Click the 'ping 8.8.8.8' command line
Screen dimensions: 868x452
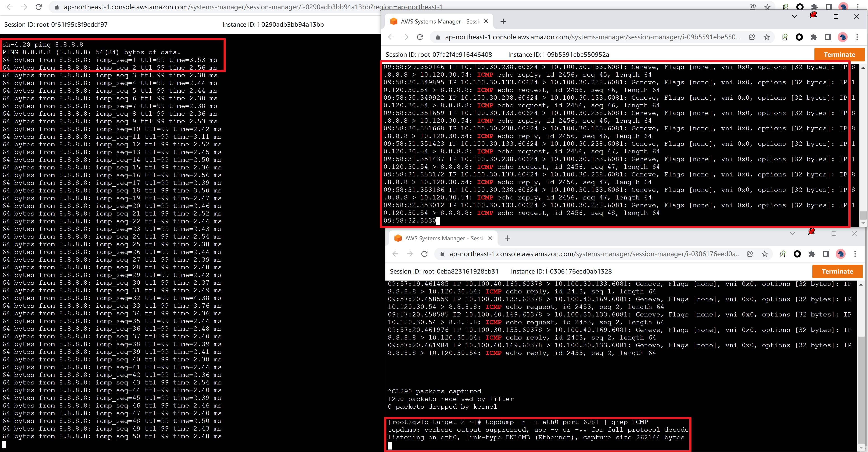[43, 44]
